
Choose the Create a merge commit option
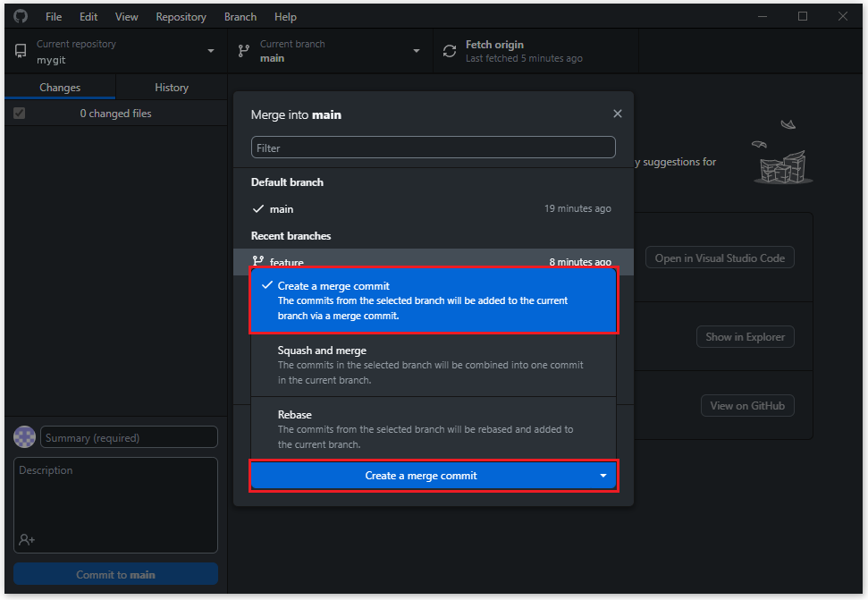click(x=433, y=300)
